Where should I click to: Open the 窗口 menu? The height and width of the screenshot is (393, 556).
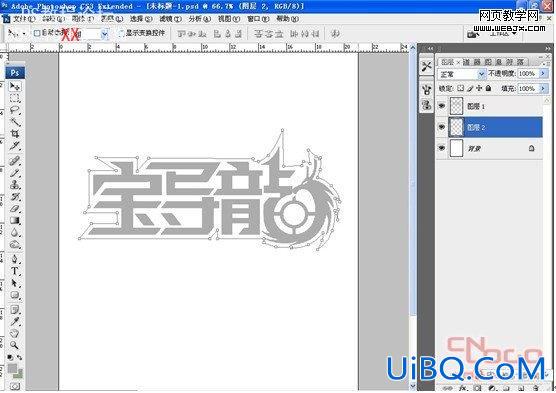point(258,19)
